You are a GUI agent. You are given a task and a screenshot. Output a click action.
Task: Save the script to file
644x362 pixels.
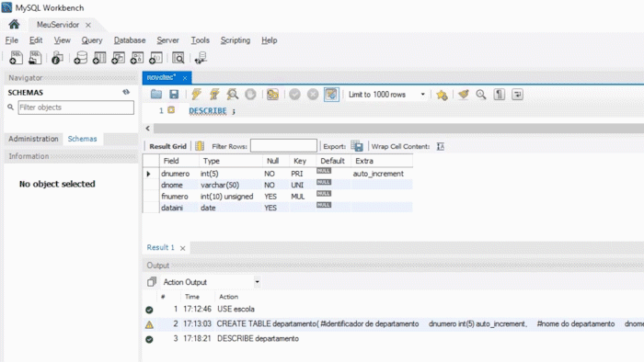click(x=174, y=95)
